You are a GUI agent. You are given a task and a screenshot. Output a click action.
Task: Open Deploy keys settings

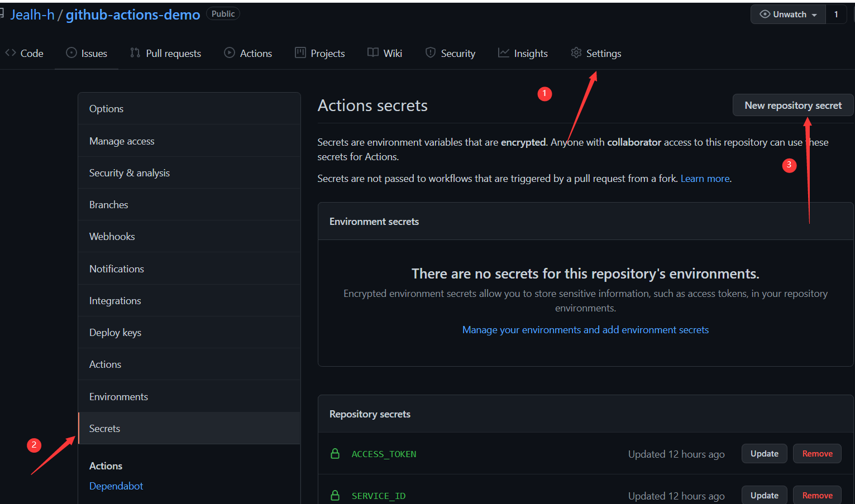tap(189, 332)
